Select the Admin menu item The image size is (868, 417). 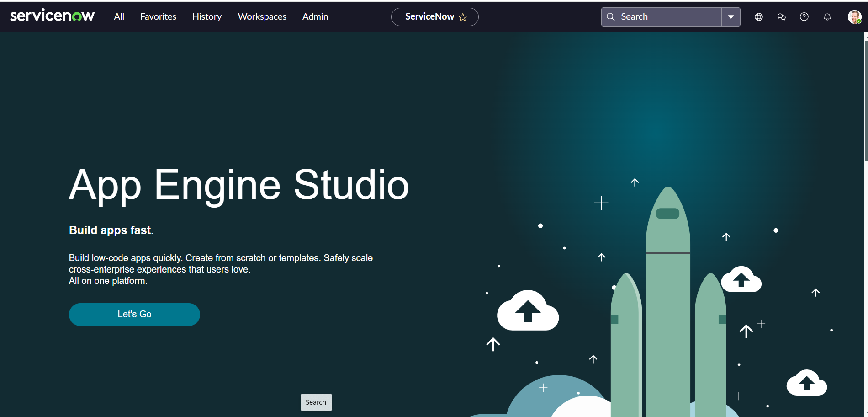315,16
